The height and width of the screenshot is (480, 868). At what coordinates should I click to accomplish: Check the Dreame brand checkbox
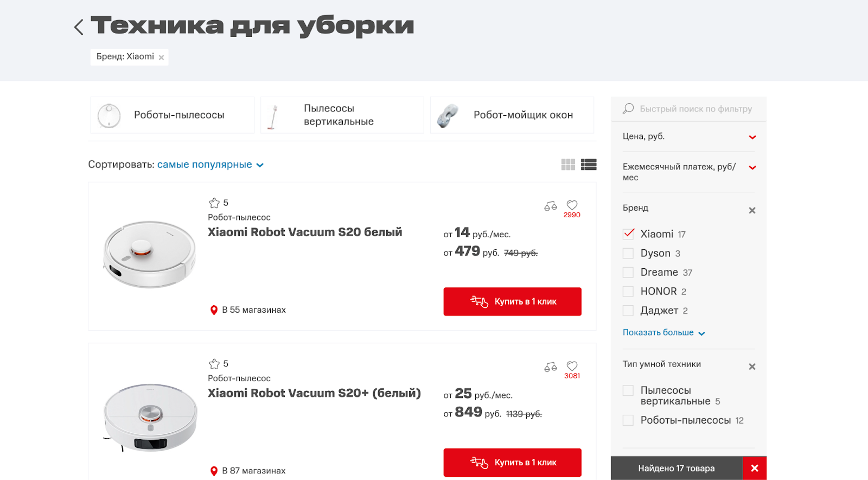pos(628,273)
